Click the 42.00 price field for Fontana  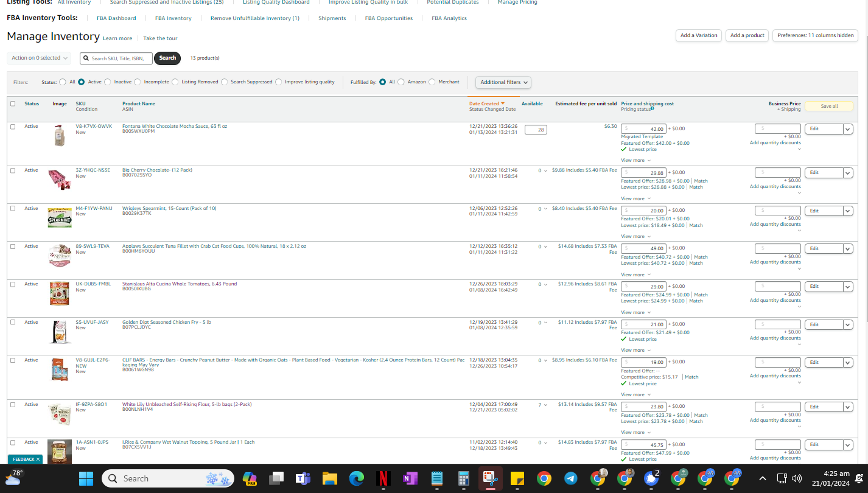643,129
